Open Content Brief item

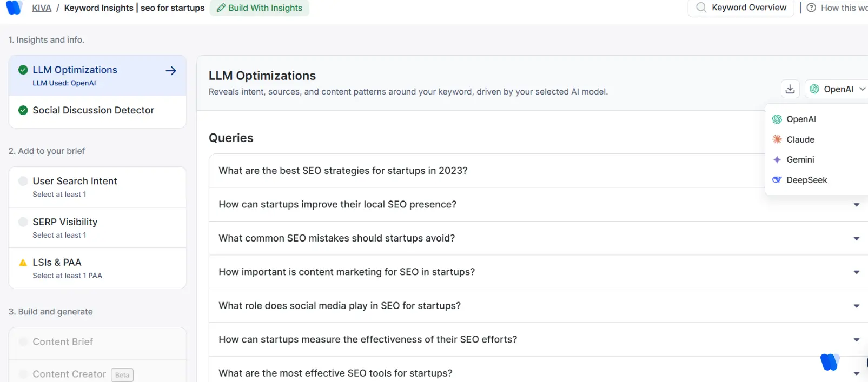[98, 343]
